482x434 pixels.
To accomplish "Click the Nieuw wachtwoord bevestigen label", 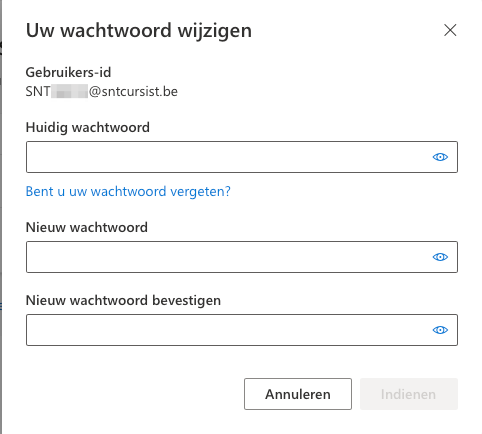I will tap(123, 300).
